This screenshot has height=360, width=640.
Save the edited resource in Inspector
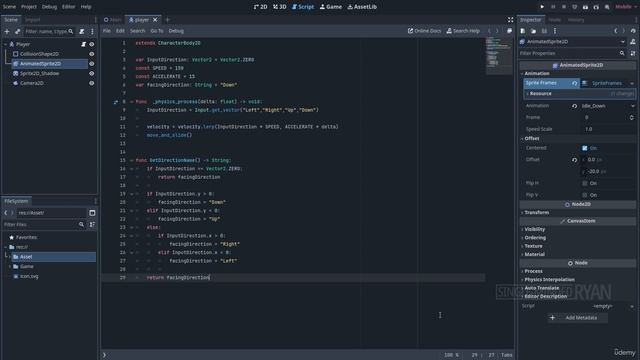[x=544, y=31]
